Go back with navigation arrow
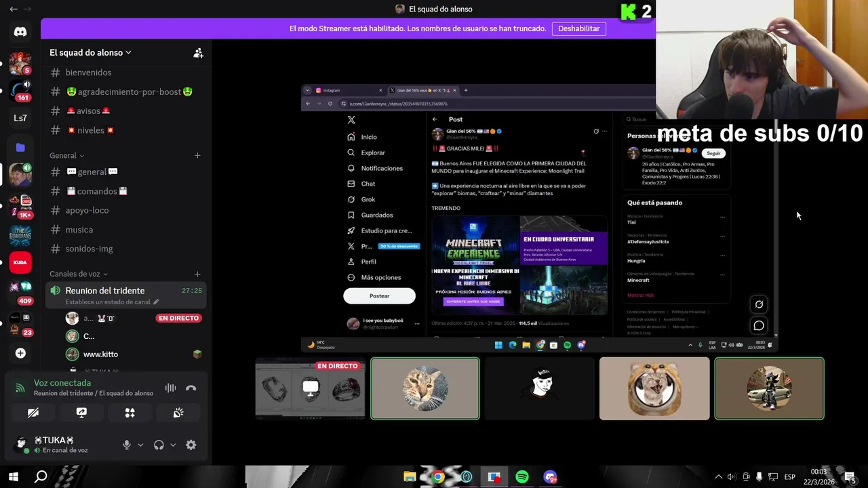868x488 pixels. [x=13, y=9]
